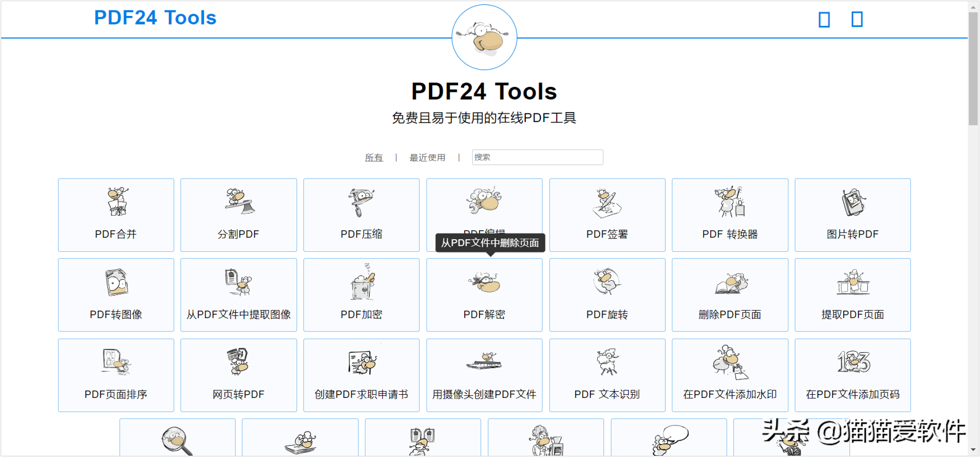980x457 pixels.
Task: Open the bottom-row tool with the speech bubble sheep
Action: coord(669,438)
